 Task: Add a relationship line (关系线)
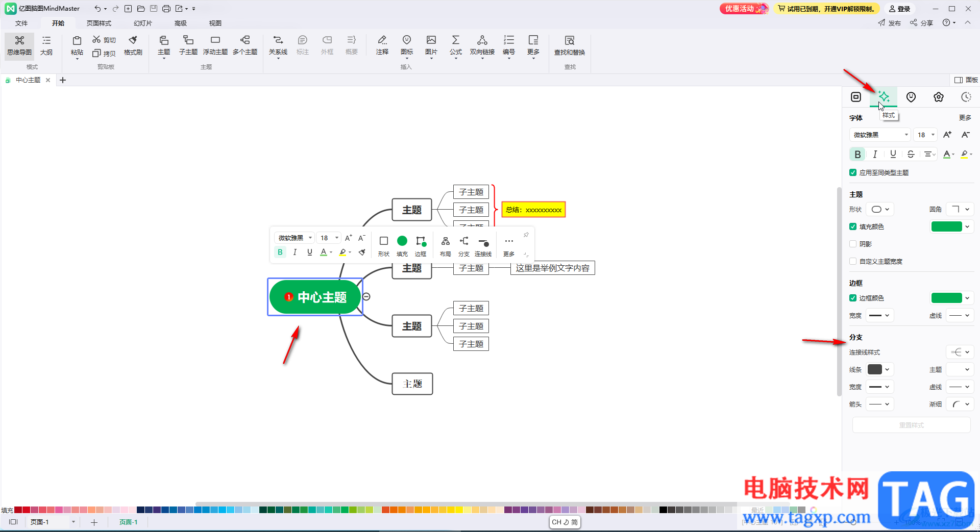(x=278, y=46)
